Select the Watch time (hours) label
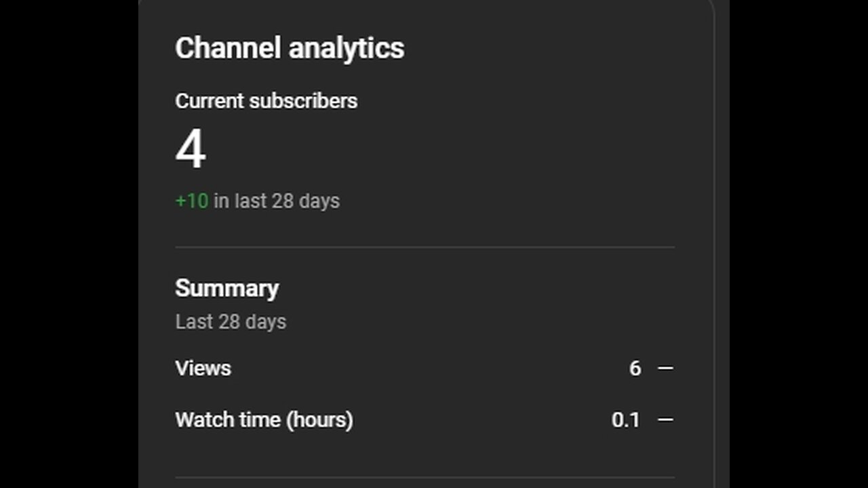Image resolution: width=868 pixels, height=488 pixels. point(264,420)
